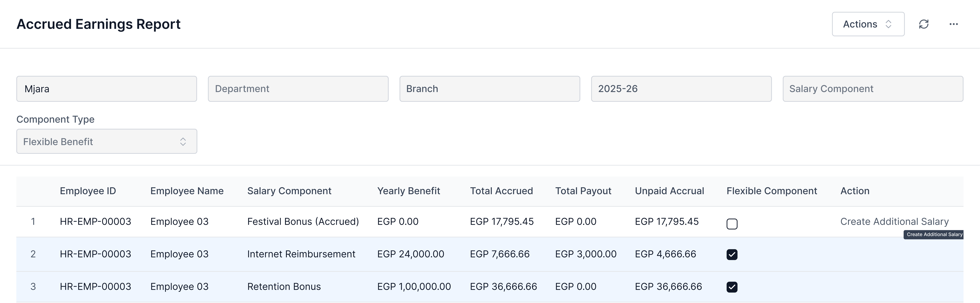This screenshot has height=303, width=980.
Task: Open the fiscal year 2025-26 selector
Action: 681,89
